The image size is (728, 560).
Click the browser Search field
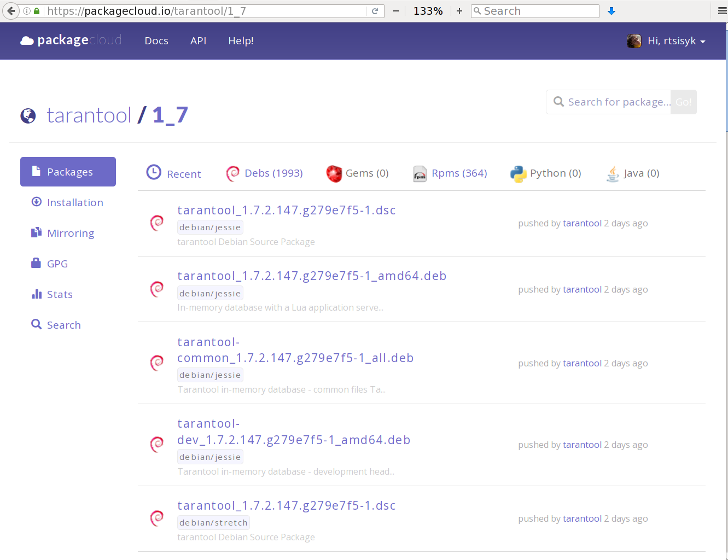pos(535,11)
